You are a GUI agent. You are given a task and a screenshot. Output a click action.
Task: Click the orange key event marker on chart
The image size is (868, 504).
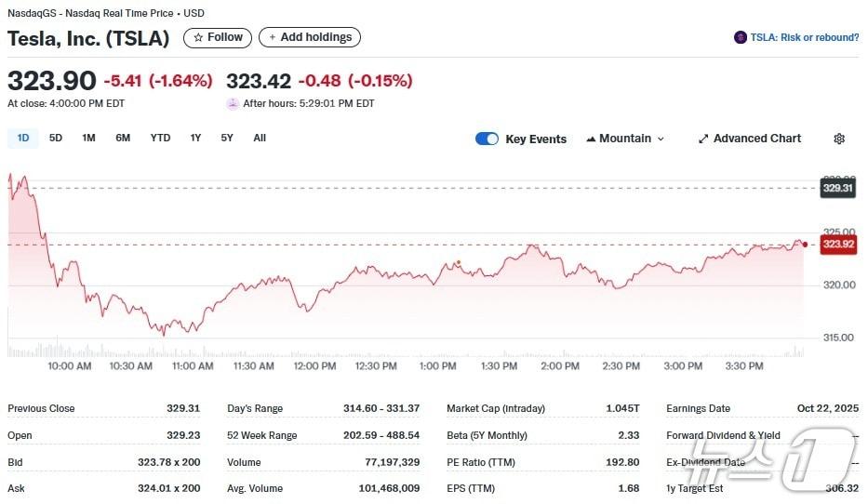click(458, 262)
